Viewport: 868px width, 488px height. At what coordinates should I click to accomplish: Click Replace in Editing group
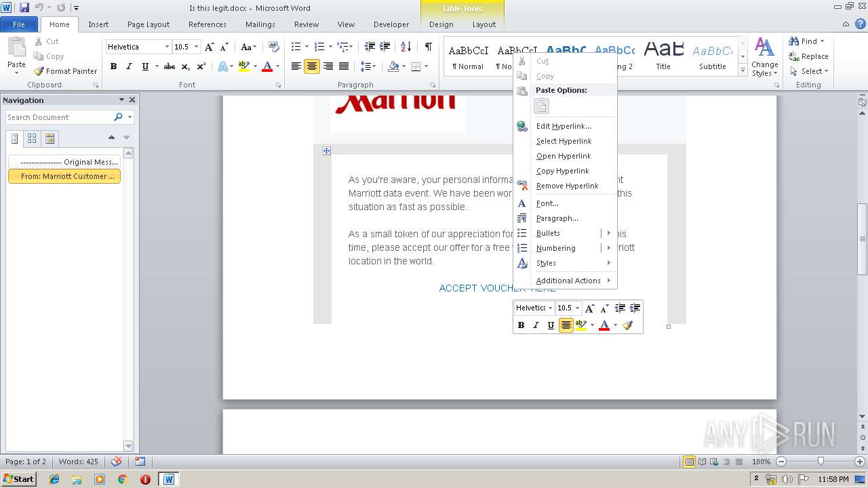click(x=808, y=56)
